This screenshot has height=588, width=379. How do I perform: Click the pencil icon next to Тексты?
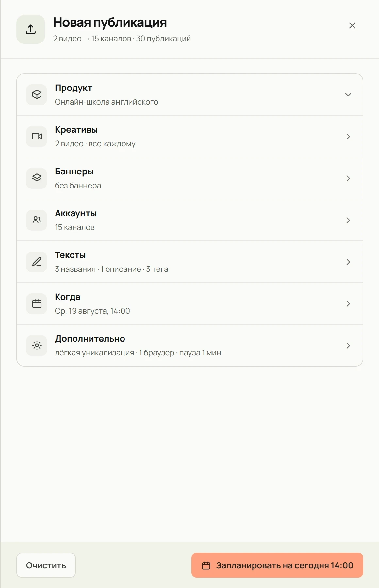pos(37,262)
